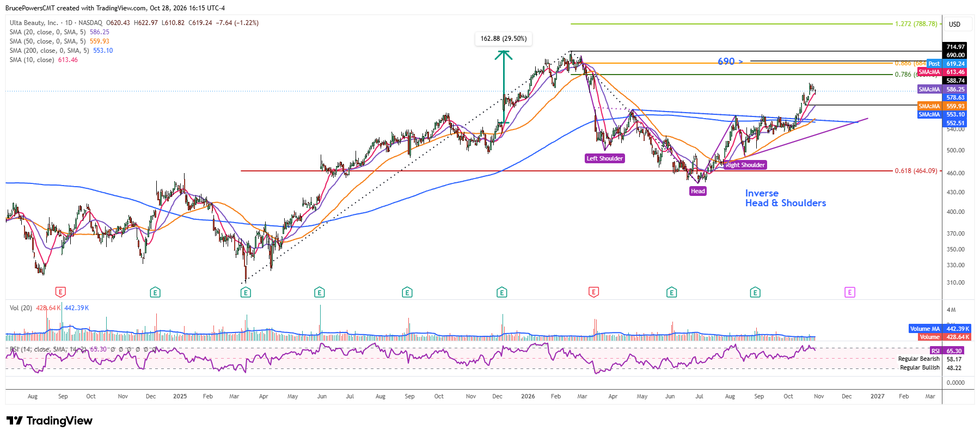Select the 162.88 (29.50%) measurement label
Viewport: 980px width, 437px height.
pyautogui.click(x=504, y=39)
